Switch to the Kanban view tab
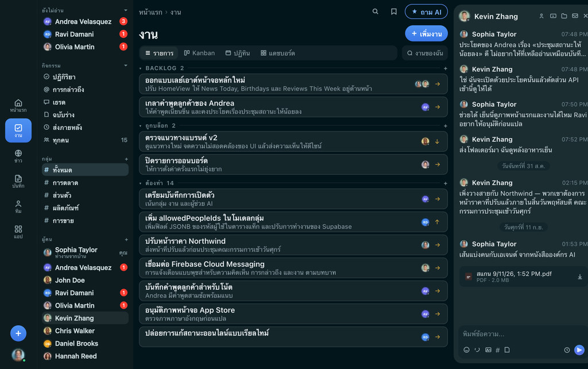The width and height of the screenshot is (588, 369). click(199, 53)
